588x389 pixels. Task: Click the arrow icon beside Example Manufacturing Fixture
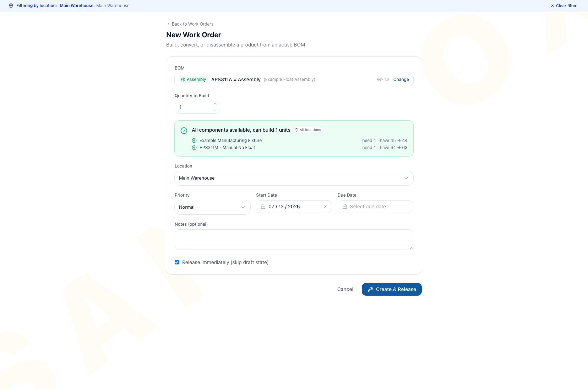(x=194, y=141)
